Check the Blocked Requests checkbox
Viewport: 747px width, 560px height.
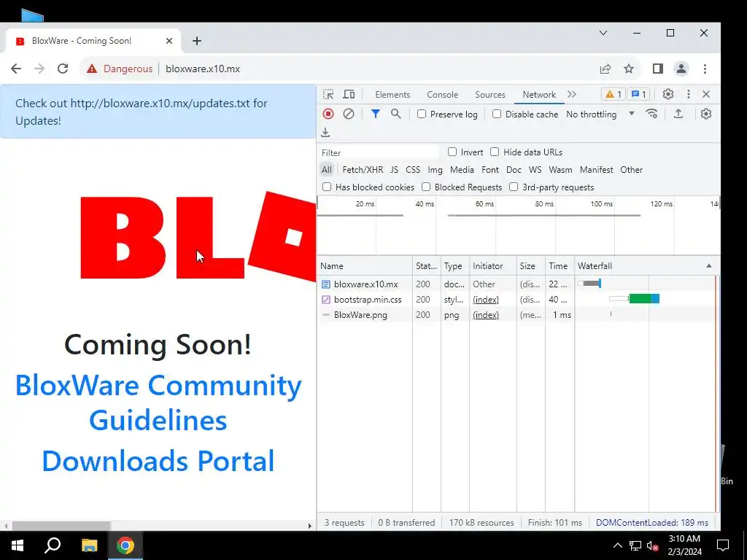[x=426, y=187]
